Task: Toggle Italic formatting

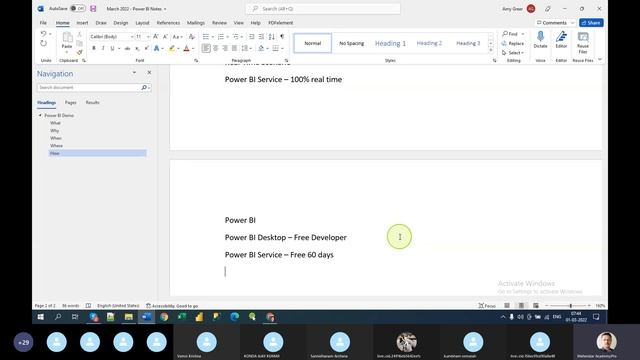Action: [103, 49]
